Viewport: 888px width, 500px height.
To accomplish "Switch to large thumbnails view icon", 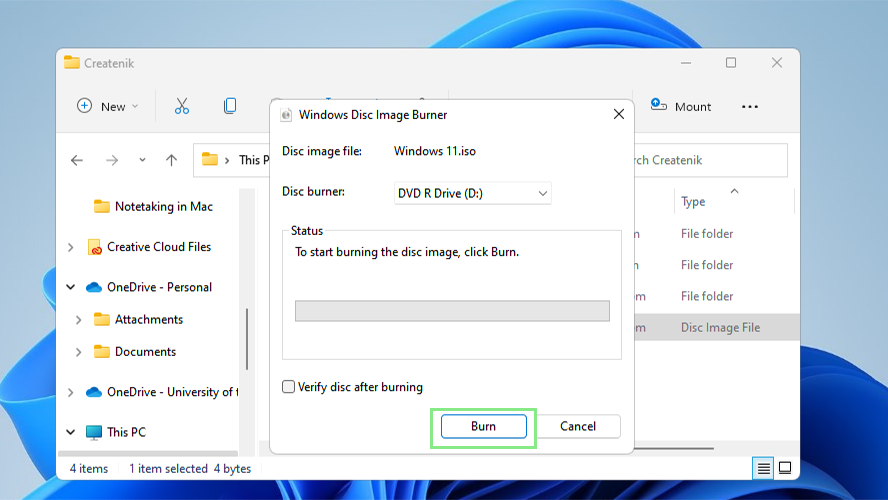I will pos(785,468).
